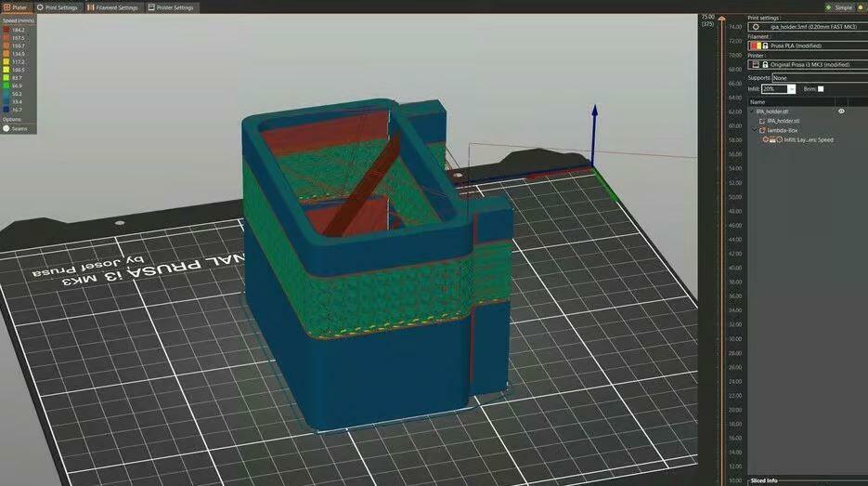Open the Filament Settings tab
The image size is (868, 486).
(112, 7)
